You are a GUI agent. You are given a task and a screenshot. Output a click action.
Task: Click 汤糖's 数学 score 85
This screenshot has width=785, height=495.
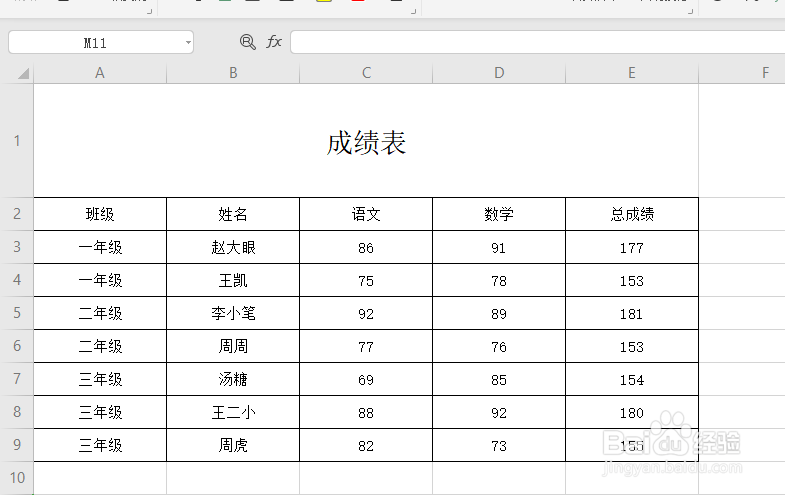(x=499, y=379)
